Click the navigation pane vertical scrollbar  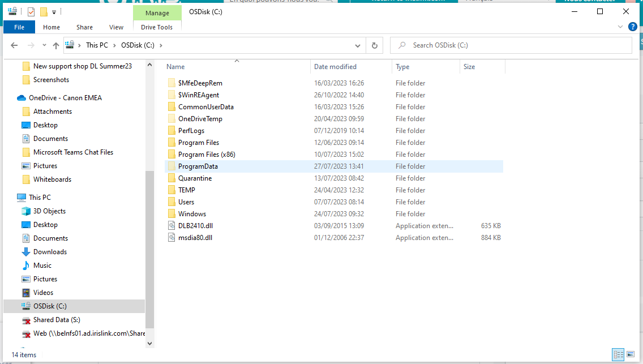(149, 249)
